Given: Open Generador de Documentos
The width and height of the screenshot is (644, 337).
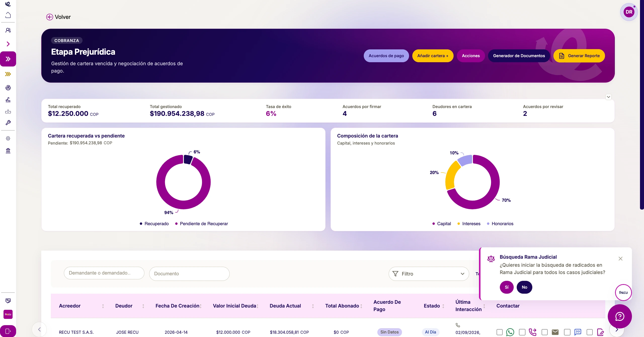Looking at the screenshot, I should (519, 56).
